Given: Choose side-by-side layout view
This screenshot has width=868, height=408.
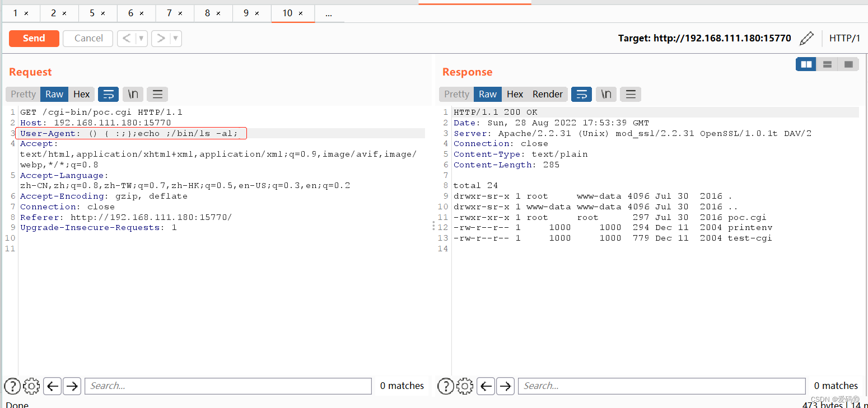Looking at the screenshot, I should 806,64.
